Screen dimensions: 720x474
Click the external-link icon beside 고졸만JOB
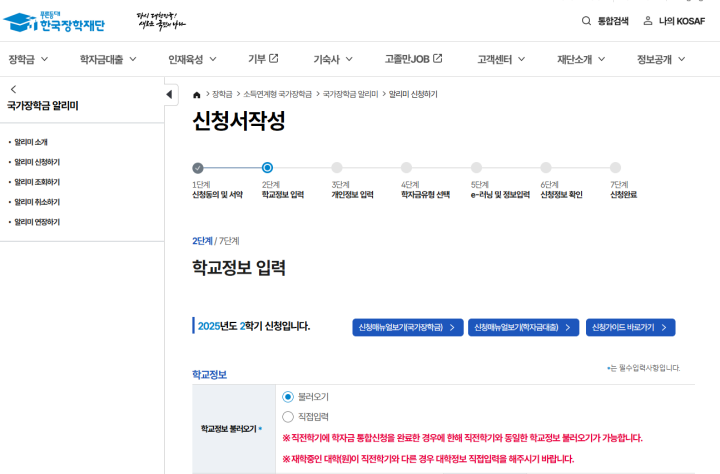click(438, 58)
